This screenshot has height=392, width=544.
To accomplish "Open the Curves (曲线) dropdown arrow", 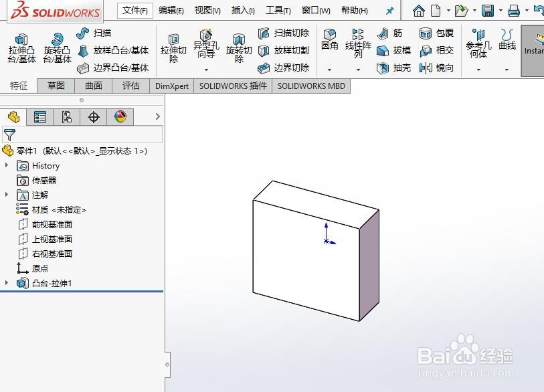I will click(x=507, y=70).
